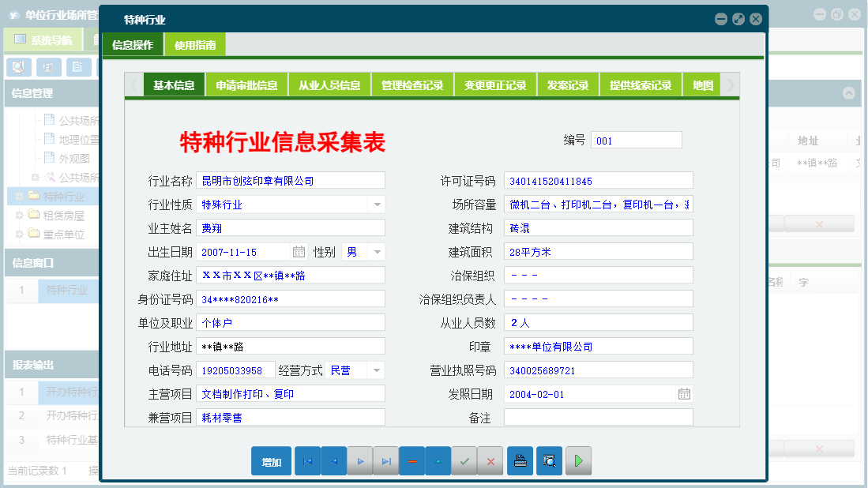Viewport: 868px width, 488px height.
Task: Click the 增加 add button
Action: 271,460
